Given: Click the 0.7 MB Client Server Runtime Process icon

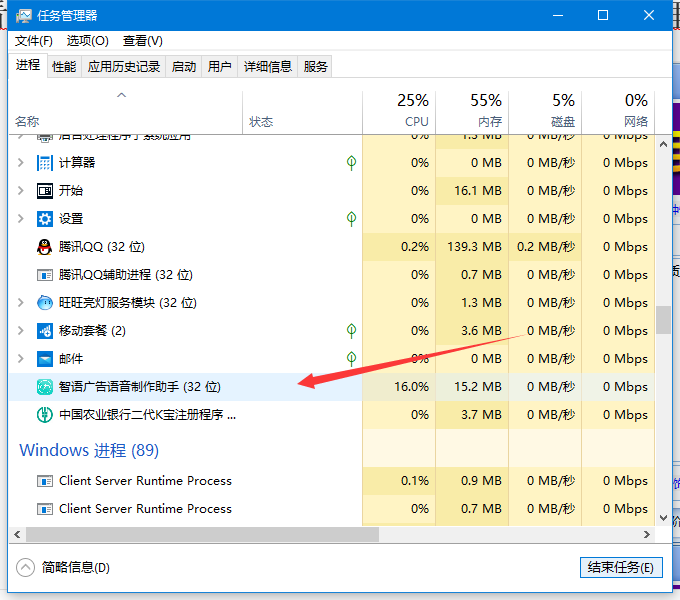Looking at the screenshot, I should [45, 509].
